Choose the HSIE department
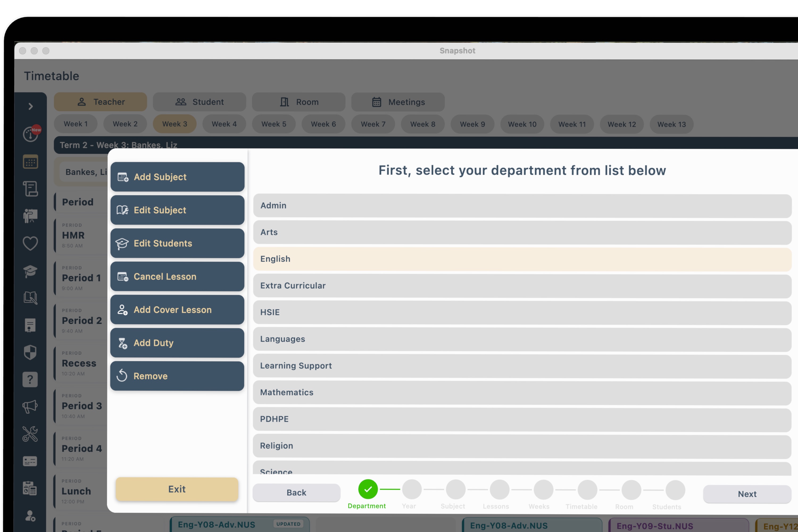Image resolution: width=798 pixels, height=532 pixels. click(522, 313)
